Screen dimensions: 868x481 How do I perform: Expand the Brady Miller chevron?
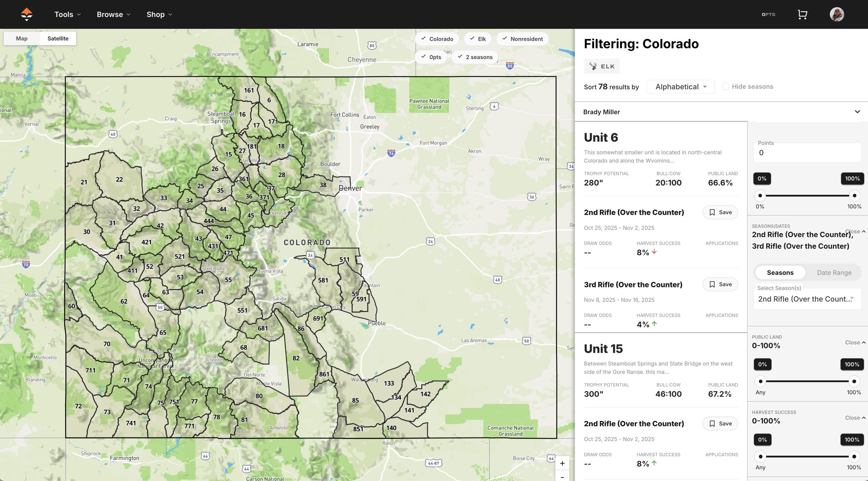click(857, 112)
